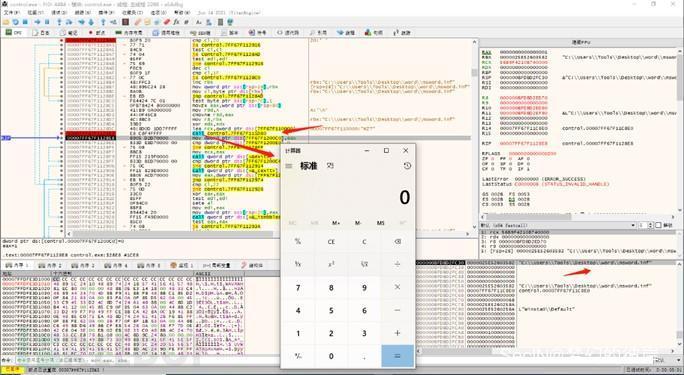Click the Restart debuggee toolbar icon

coord(15,22)
